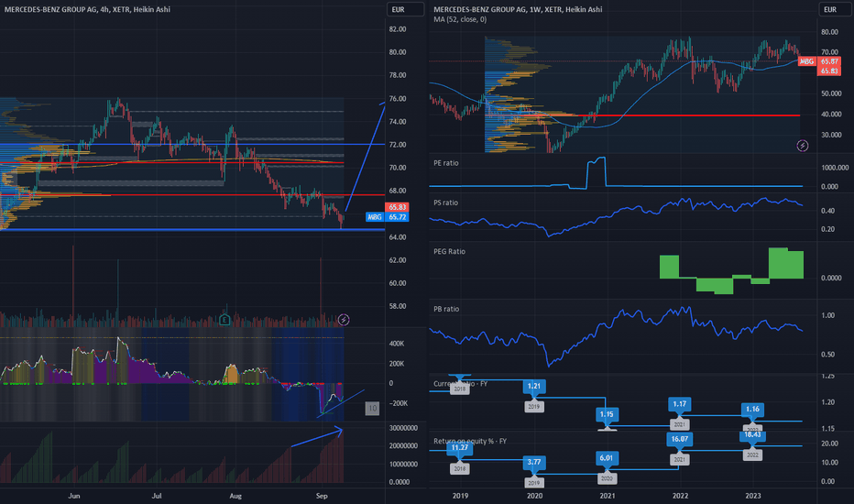Click the purple lightning icon on weekly chart
This screenshot has height=504, width=854.
coord(803,146)
